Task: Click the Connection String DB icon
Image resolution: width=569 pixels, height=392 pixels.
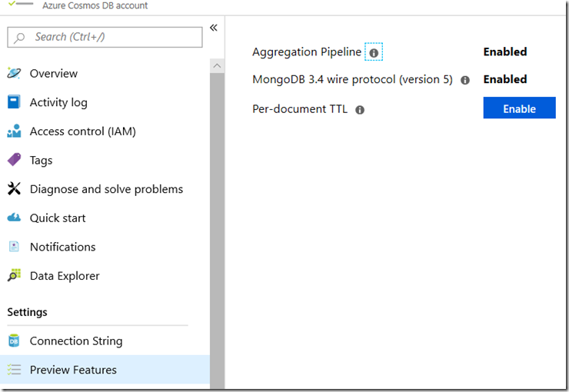Action: pos(14,341)
